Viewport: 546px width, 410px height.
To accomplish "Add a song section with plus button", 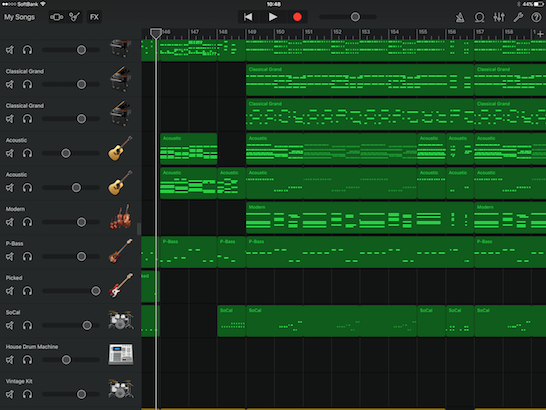I will click(540, 34).
